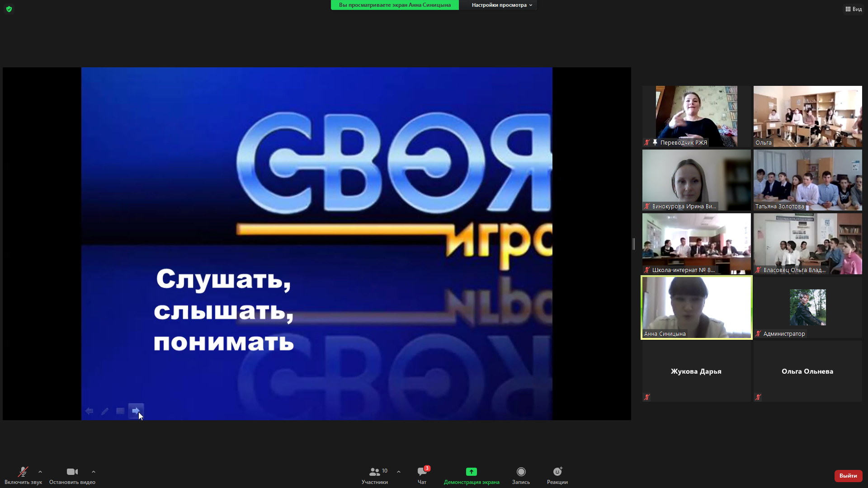The image size is (868, 488).
Task: Open the Вид layout view switcher
Action: point(853,9)
